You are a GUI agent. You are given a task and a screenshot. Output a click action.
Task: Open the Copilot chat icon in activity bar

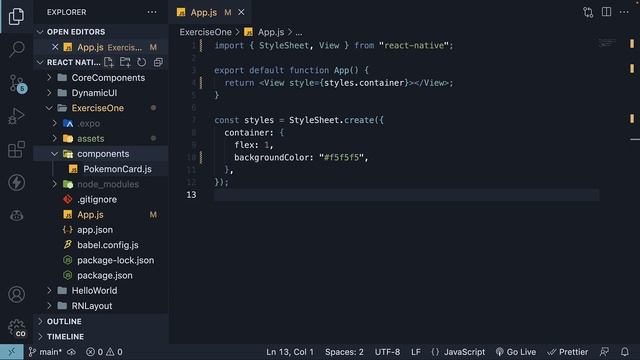pyautogui.click(x=16, y=215)
